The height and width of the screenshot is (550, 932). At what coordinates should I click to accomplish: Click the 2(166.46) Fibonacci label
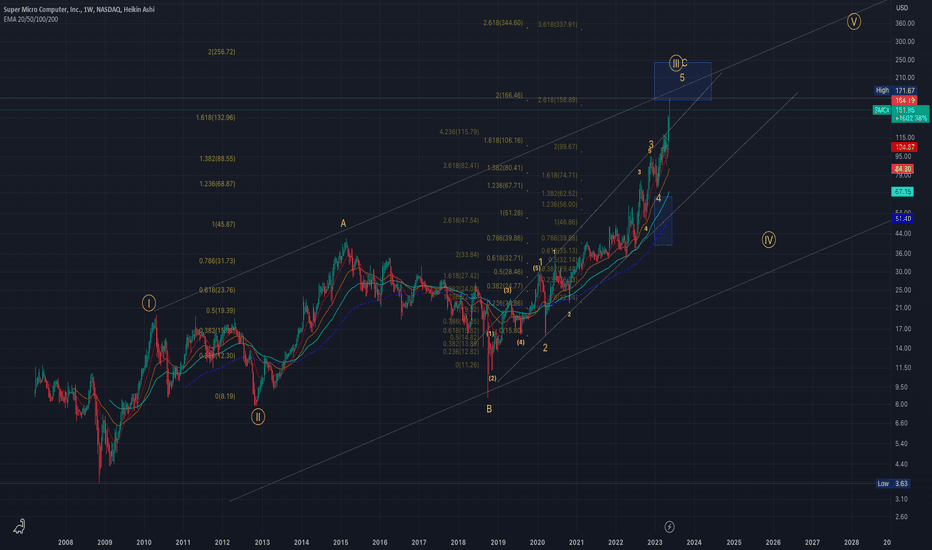coord(509,96)
